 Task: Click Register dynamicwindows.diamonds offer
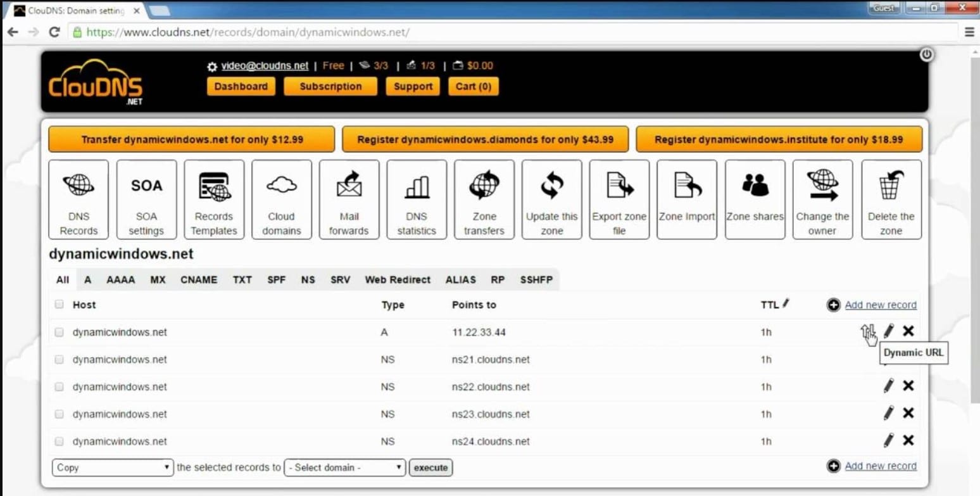click(486, 139)
